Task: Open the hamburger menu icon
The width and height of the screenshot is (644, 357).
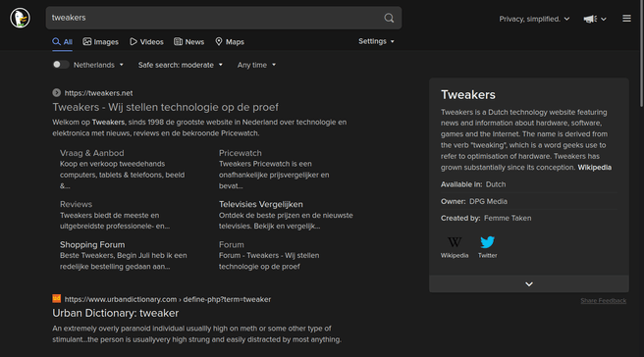Action: (x=626, y=19)
